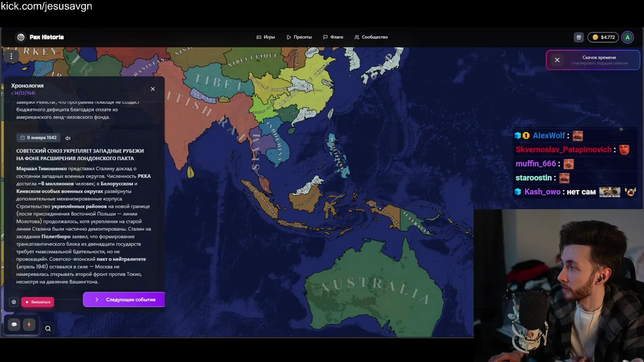This screenshot has width=644, height=362.
Task: Click AlexWolf username in chat overlay
Action: click(548, 136)
